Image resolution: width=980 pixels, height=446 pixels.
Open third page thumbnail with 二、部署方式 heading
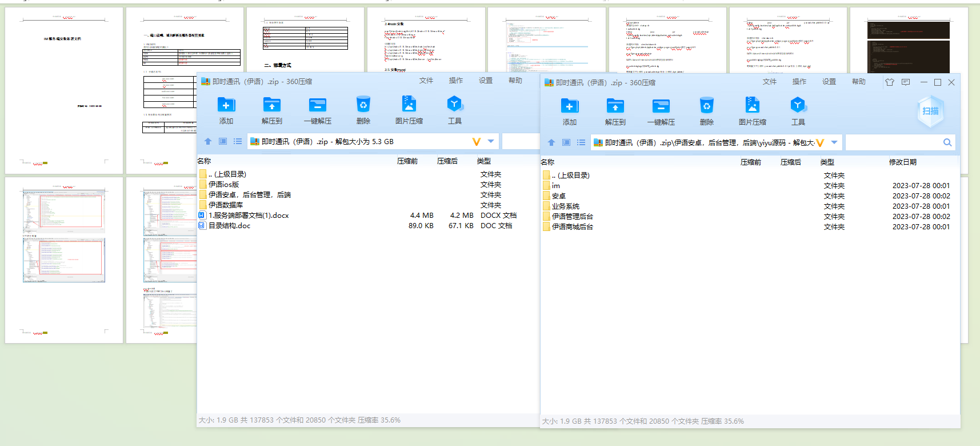click(305, 40)
